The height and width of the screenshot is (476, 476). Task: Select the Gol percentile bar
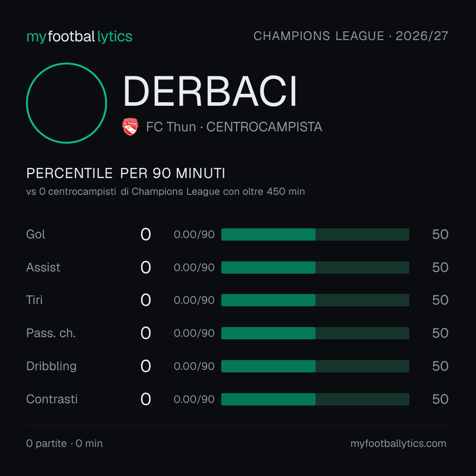pos(315,234)
